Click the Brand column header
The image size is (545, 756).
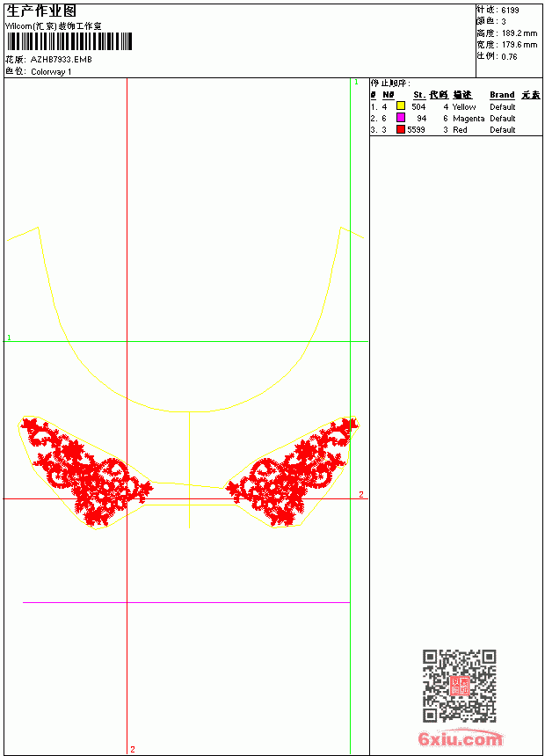click(502, 95)
